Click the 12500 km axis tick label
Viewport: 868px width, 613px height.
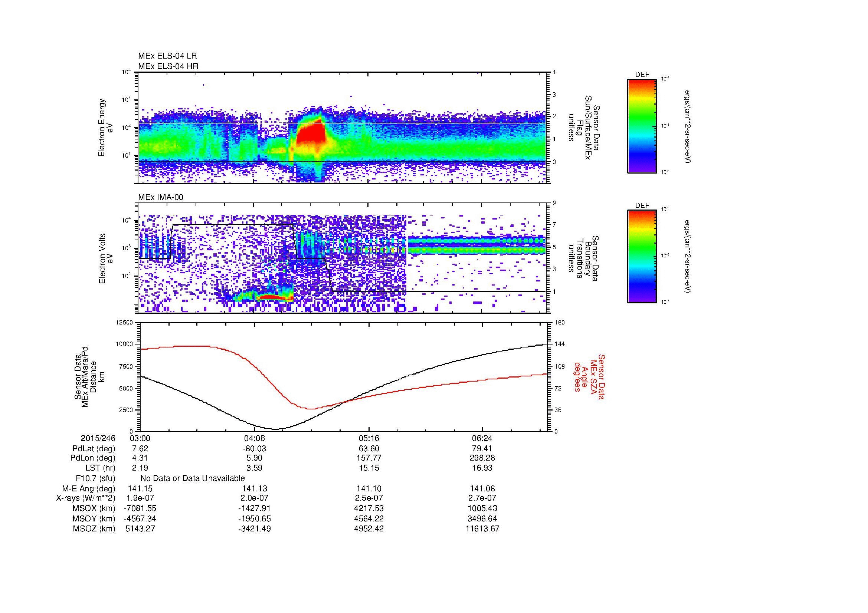[124, 323]
